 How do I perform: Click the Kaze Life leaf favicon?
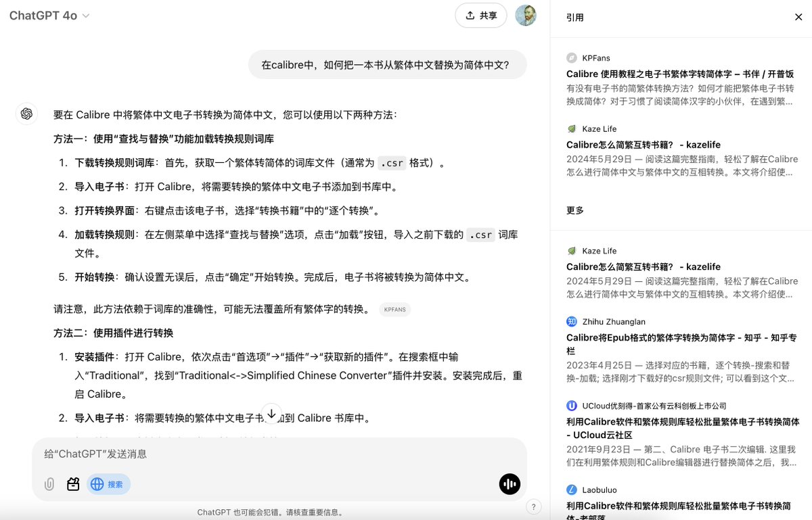pyautogui.click(x=572, y=128)
